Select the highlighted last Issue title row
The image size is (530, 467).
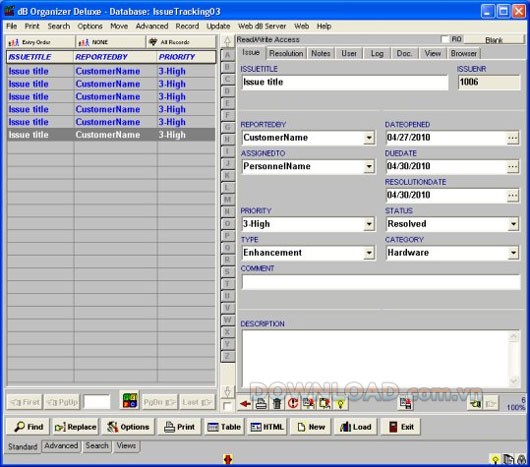tap(111, 134)
